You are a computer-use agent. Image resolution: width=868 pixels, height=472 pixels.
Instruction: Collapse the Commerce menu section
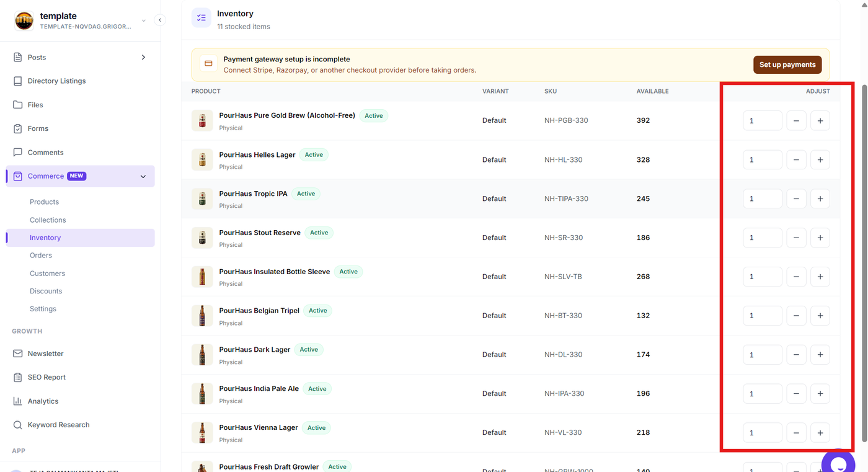click(x=143, y=176)
